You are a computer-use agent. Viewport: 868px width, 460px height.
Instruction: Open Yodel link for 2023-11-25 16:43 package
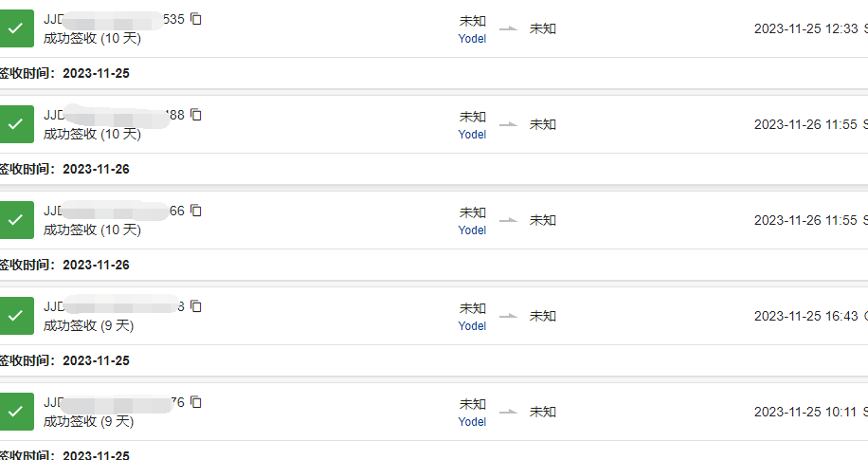(472, 326)
